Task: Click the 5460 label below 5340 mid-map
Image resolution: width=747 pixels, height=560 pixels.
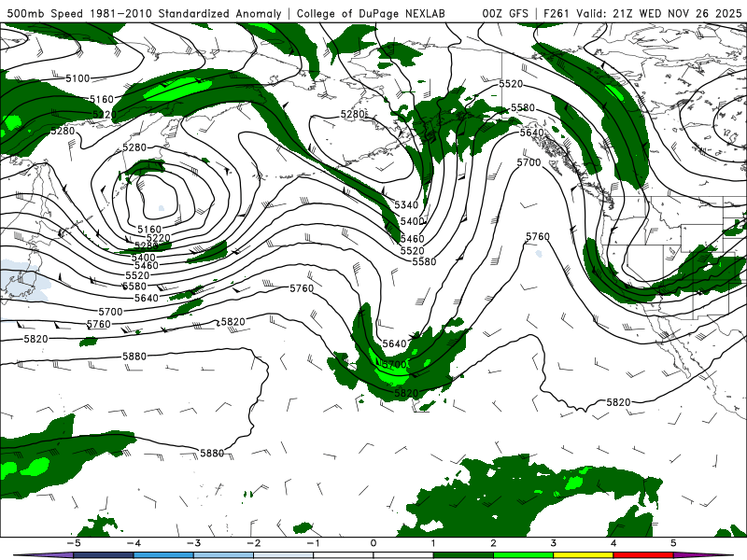Action: point(412,239)
